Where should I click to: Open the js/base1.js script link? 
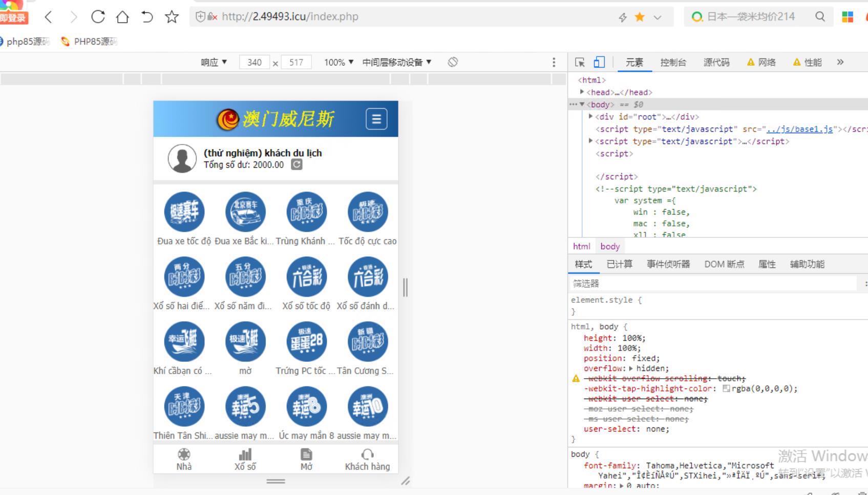[x=799, y=129]
